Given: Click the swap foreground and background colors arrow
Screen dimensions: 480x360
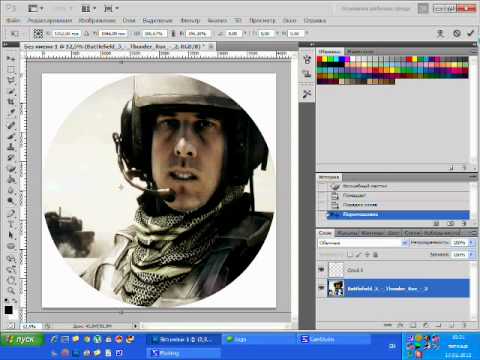Looking at the screenshot, I should [x=15, y=301].
